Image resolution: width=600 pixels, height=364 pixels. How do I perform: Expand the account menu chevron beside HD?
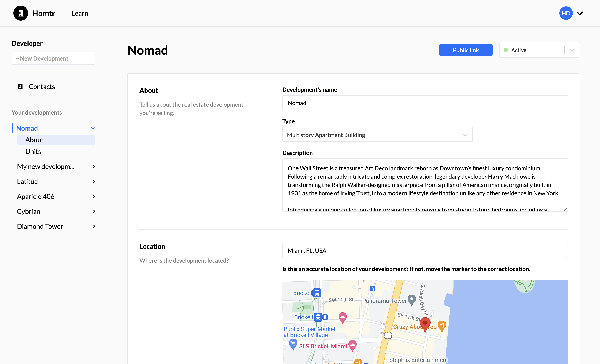(580, 13)
